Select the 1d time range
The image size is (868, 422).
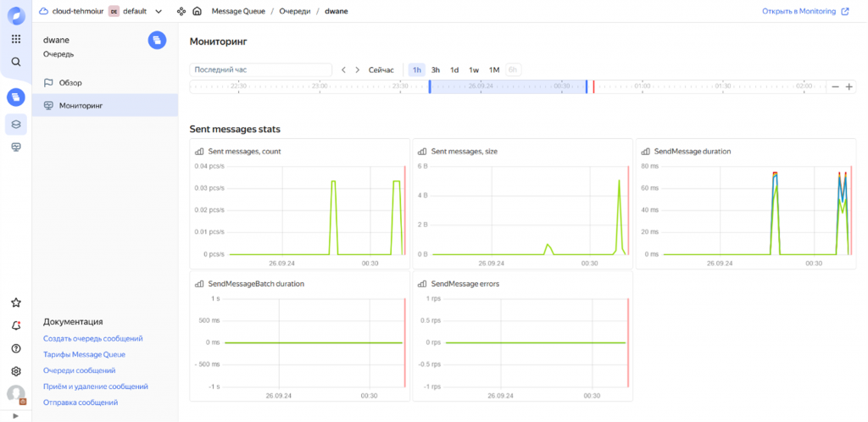pos(454,69)
